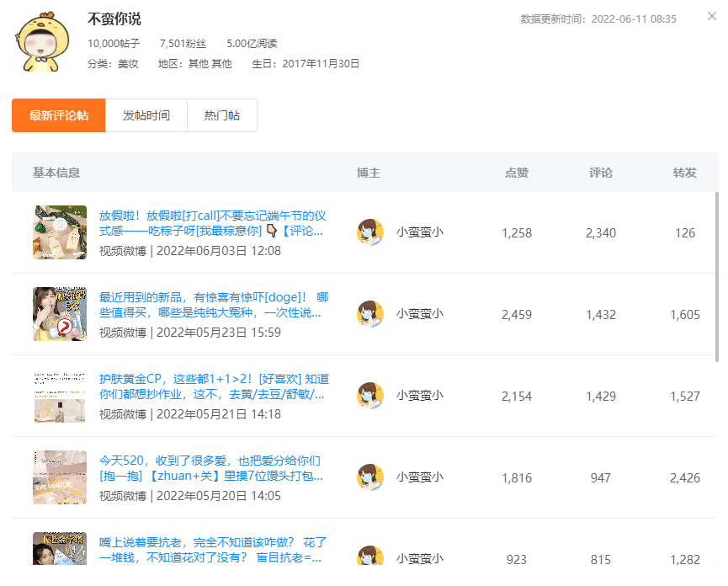
Task: Click the close X at top right
Action: pyautogui.click(x=712, y=16)
